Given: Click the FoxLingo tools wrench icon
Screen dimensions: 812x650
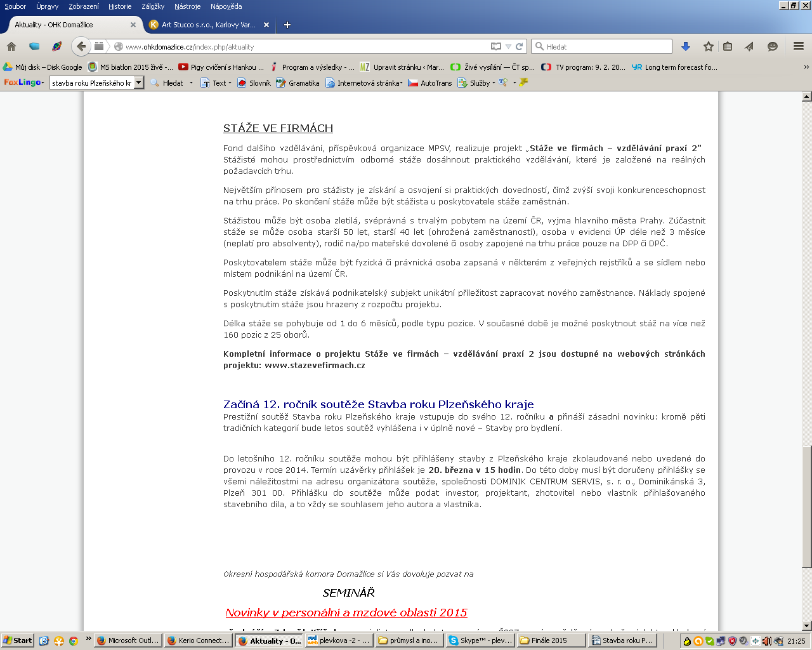Looking at the screenshot, I should pyautogui.click(x=503, y=83).
